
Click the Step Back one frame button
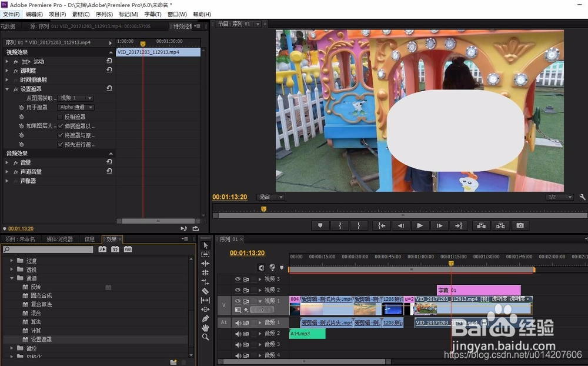tap(401, 225)
